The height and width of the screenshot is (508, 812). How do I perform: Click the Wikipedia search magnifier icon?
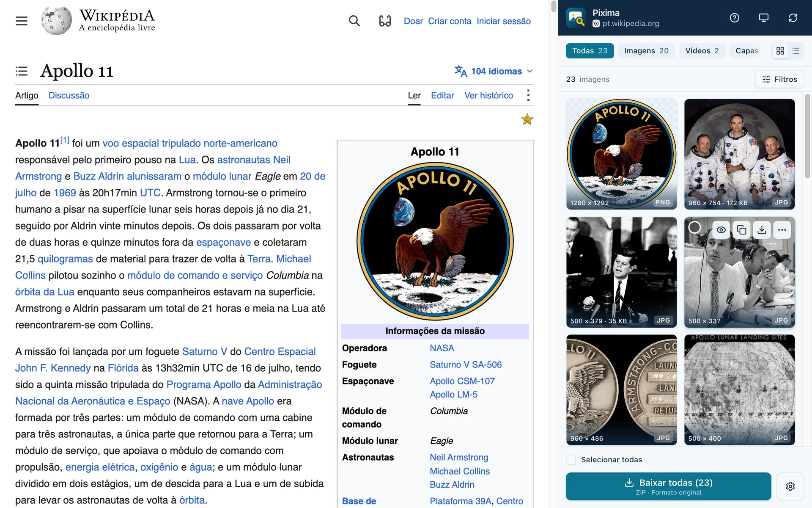354,21
